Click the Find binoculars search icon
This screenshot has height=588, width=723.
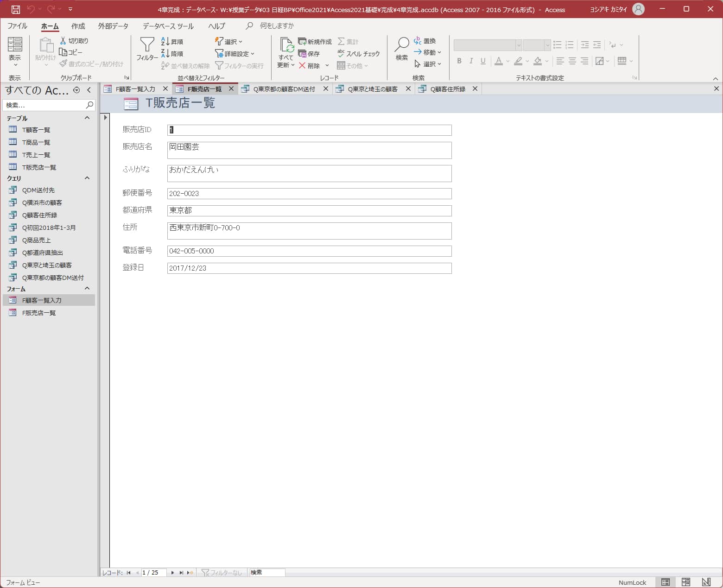click(401, 45)
